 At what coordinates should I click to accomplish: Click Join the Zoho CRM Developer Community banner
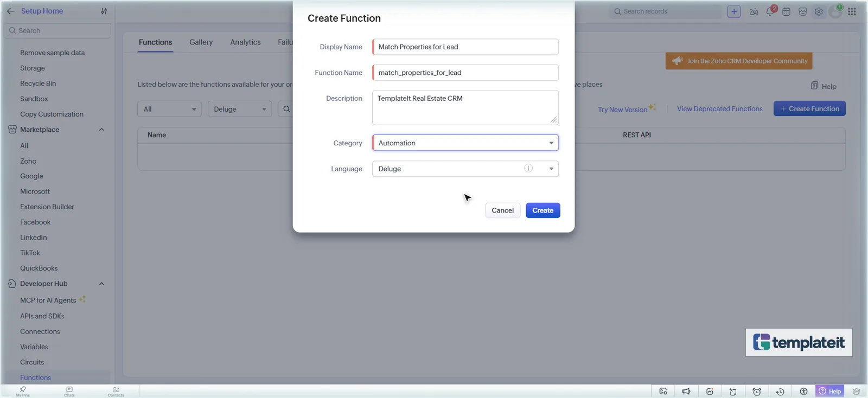(739, 61)
